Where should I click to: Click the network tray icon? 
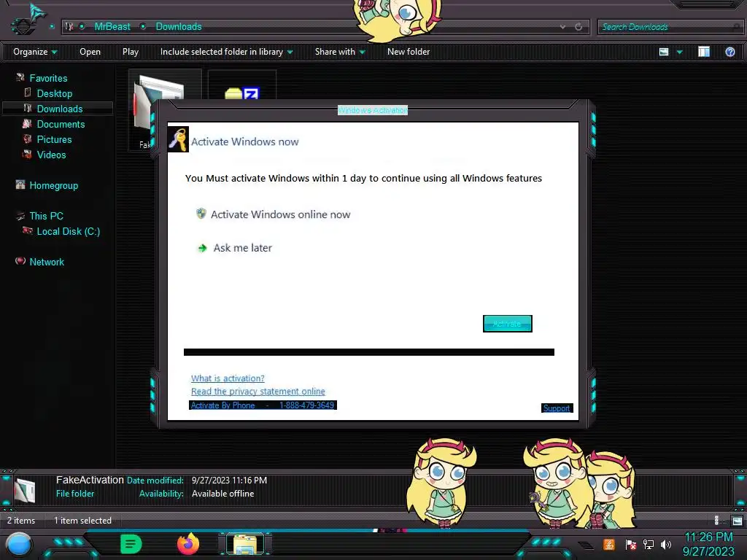pyautogui.click(x=648, y=544)
